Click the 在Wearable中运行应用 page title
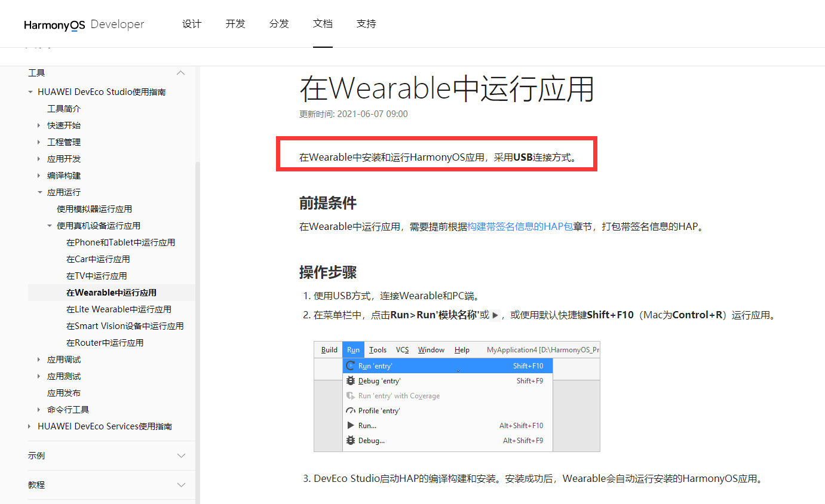Viewport: 825px width, 504px height. (447, 88)
